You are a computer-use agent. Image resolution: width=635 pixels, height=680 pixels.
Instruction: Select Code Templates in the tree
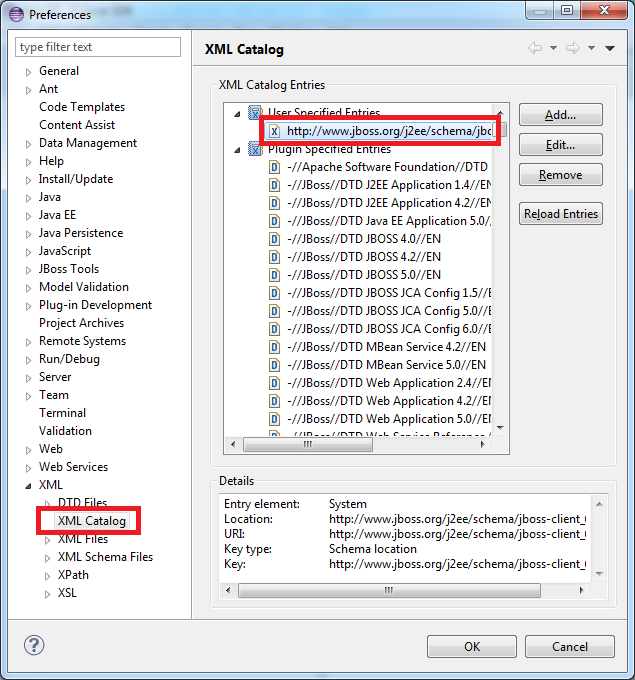tap(82, 107)
